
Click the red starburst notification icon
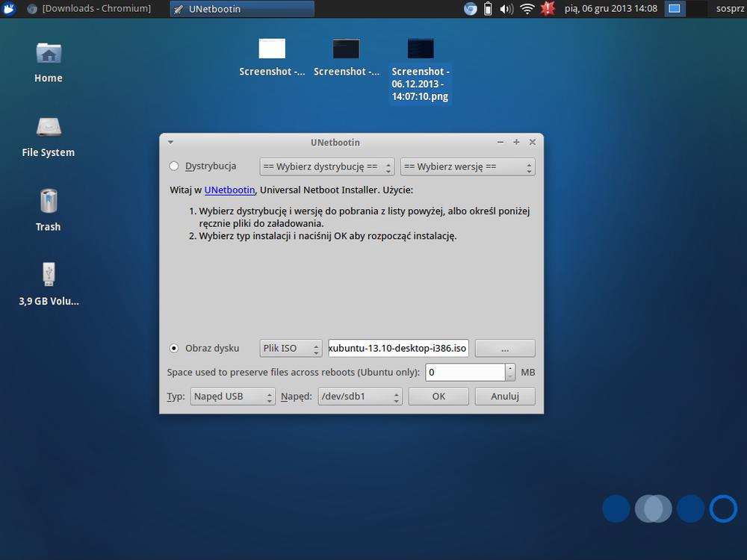tap(548, 8)
